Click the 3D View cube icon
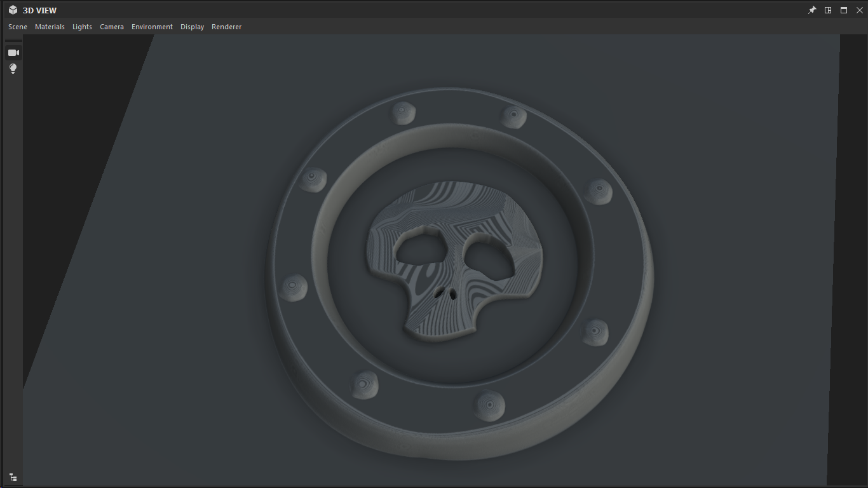Image resolution: width=868 pixels, height=488 pixels. (13, 10)
